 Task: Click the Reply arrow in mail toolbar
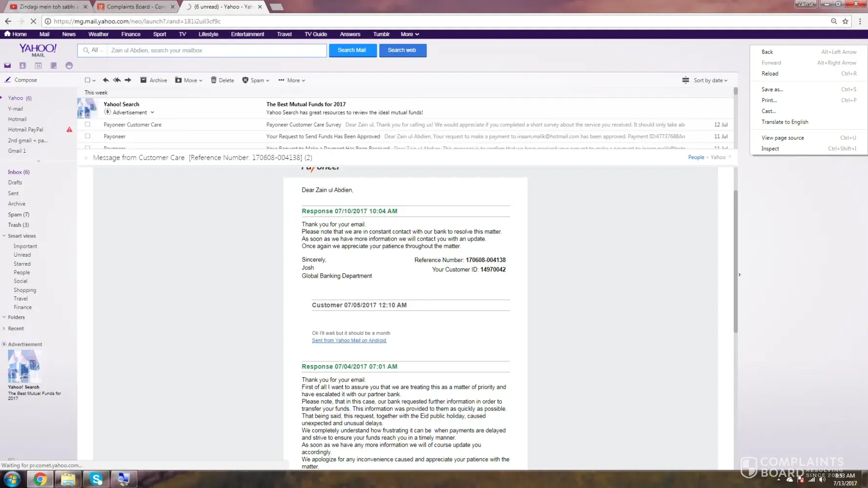click(105, 80)
